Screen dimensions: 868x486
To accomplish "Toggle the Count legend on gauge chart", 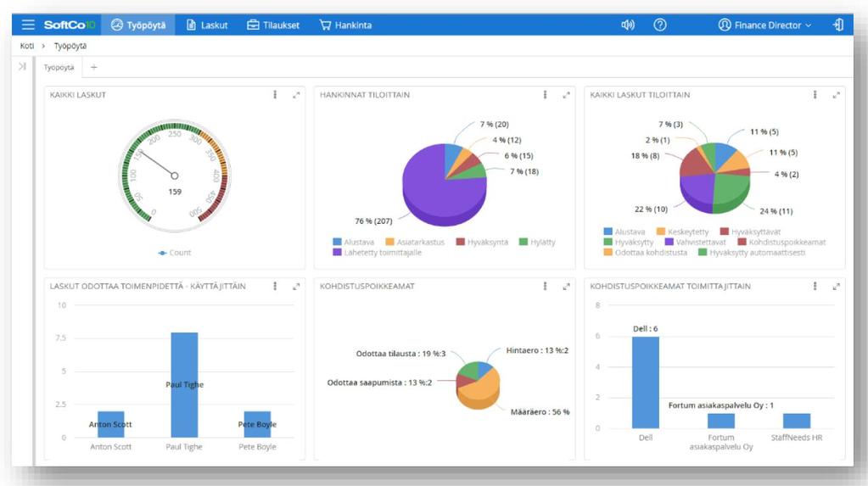I will click(175, 253).
